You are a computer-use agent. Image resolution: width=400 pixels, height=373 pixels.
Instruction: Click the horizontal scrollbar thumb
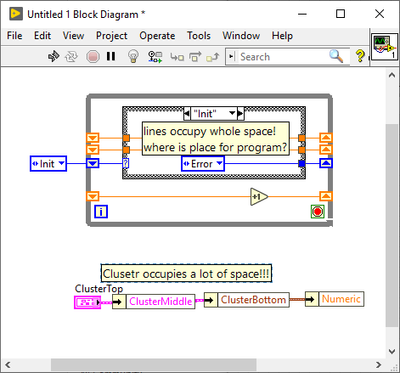click(154, 364)
